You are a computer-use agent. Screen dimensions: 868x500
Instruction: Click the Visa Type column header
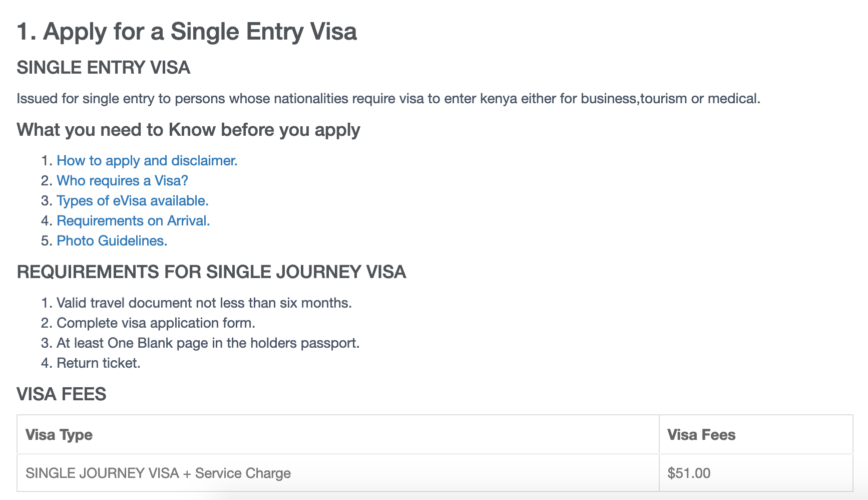pyautogui.click(x=338, y=434)
